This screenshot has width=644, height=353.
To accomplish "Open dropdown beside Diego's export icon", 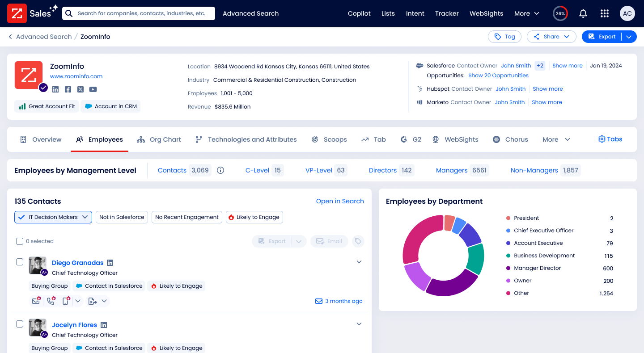I will tap(104, 301).
